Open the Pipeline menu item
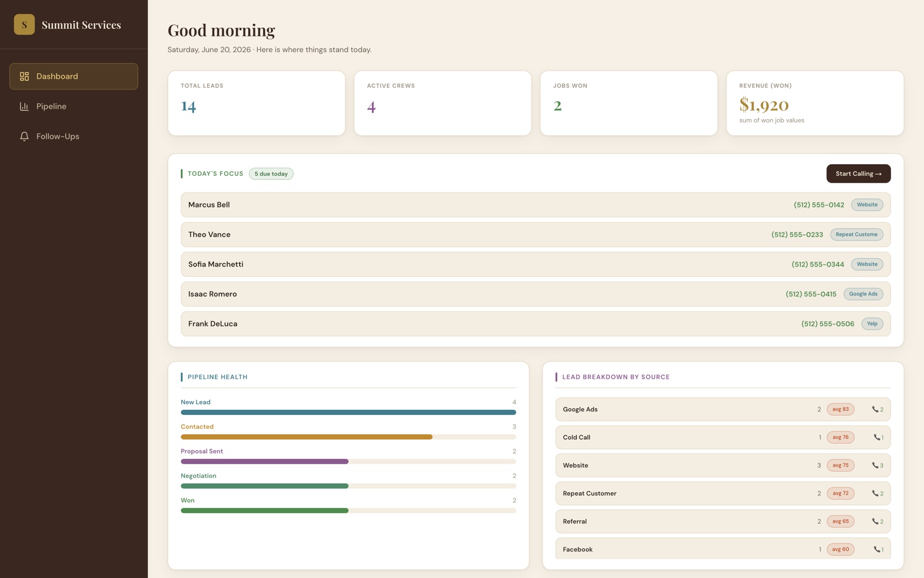The image size is (924, 578). (73, 106)
